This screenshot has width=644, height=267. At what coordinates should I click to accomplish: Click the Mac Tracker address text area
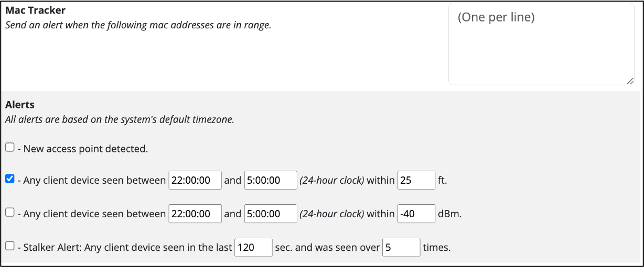(541, 44)
